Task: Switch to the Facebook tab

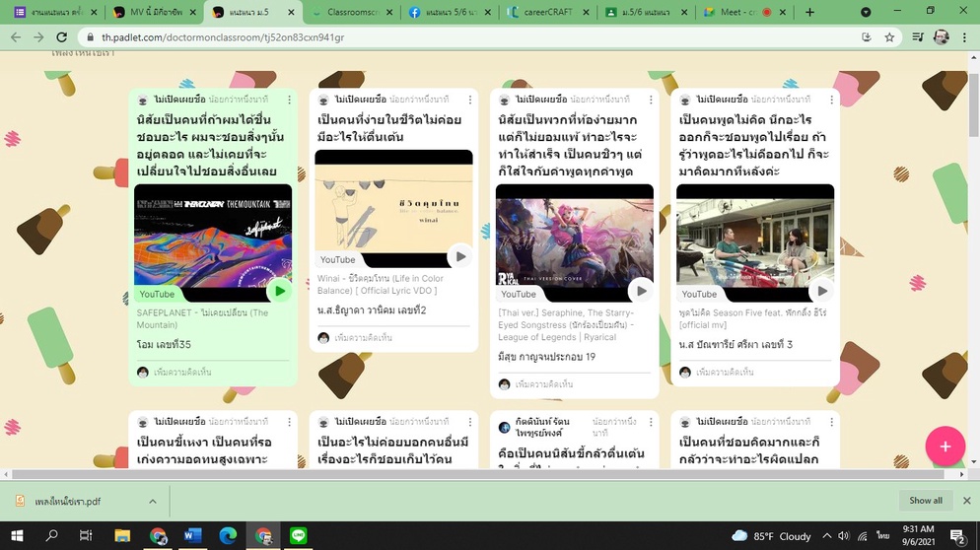Action: tap(450, 12)
